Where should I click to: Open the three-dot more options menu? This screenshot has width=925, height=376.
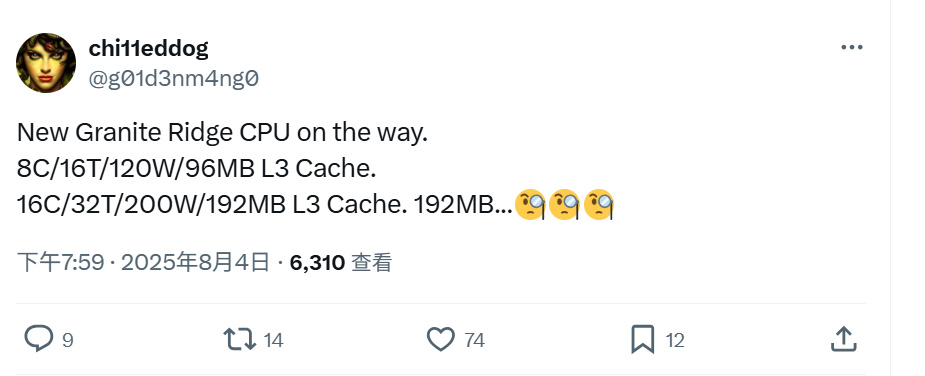pos(852,48)
